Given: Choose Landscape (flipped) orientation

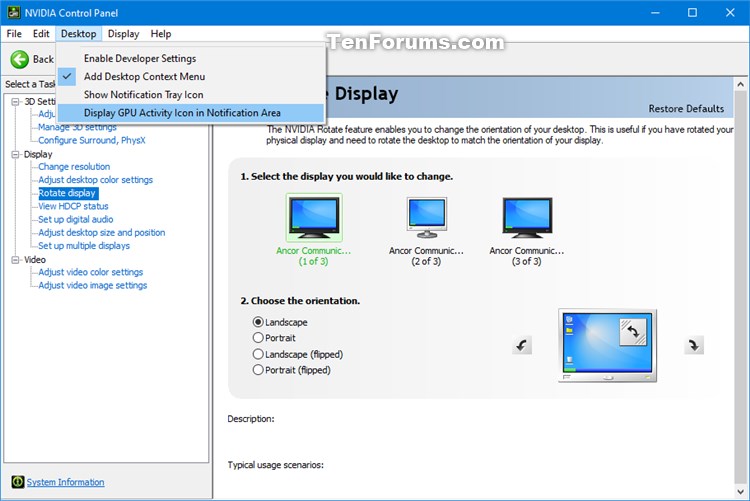Looking at the screenshot, I should [258, 354].
